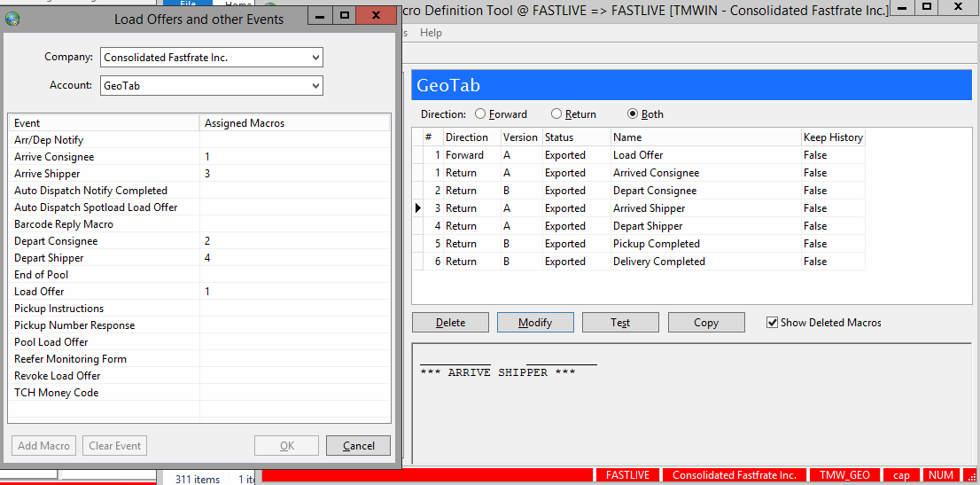Screen dimensions: 980x485
Task: Click the Modify button
Action: [535, 323]
